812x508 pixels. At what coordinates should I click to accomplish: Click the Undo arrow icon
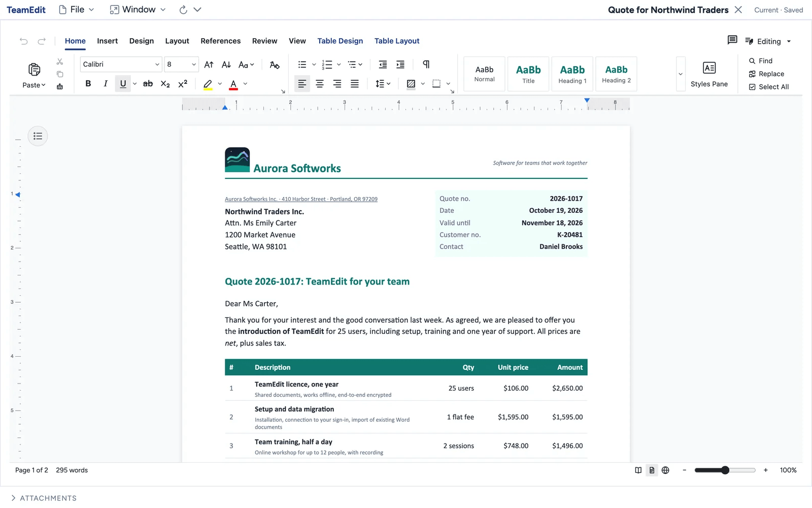(x=24, y=41)
